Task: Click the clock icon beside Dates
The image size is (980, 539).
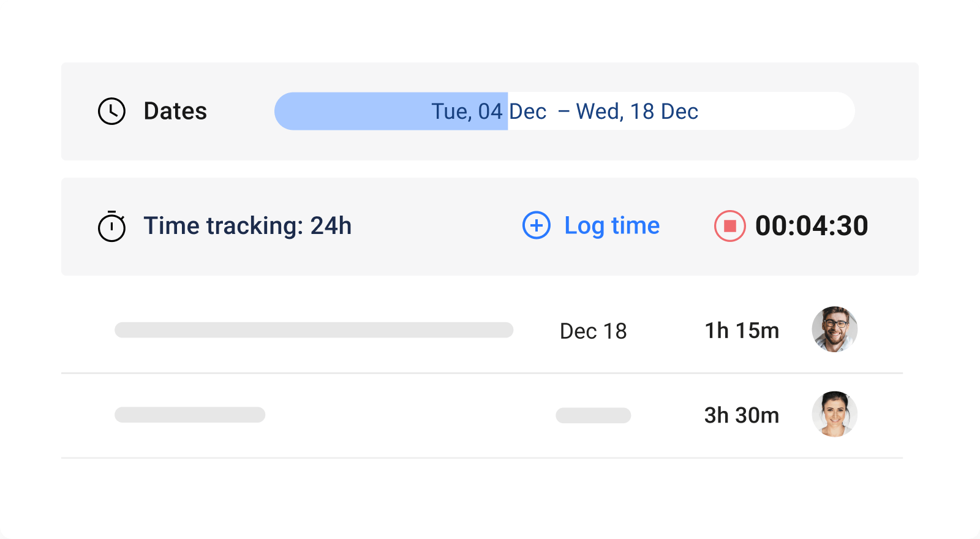Action: 111,111
